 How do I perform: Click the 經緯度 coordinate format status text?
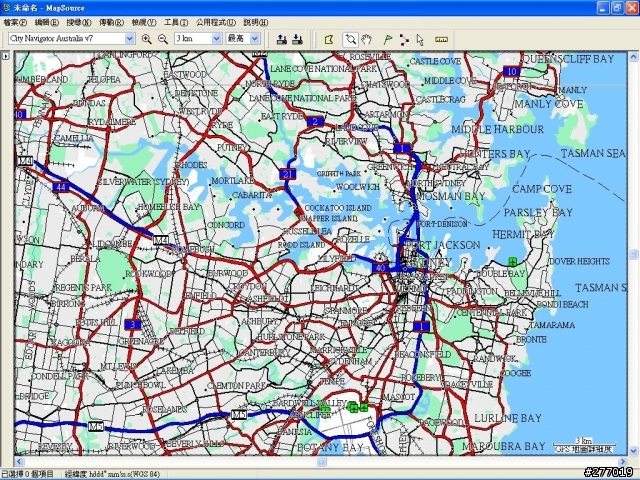(x=112, y=474)
